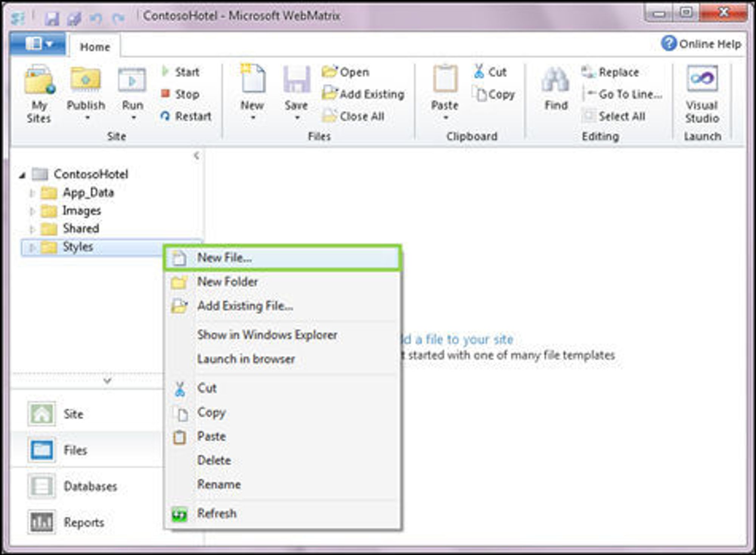Screen dimensions: 756x555
Task: Choose Rename from the context menu
Action: click(x=282, y=484)
